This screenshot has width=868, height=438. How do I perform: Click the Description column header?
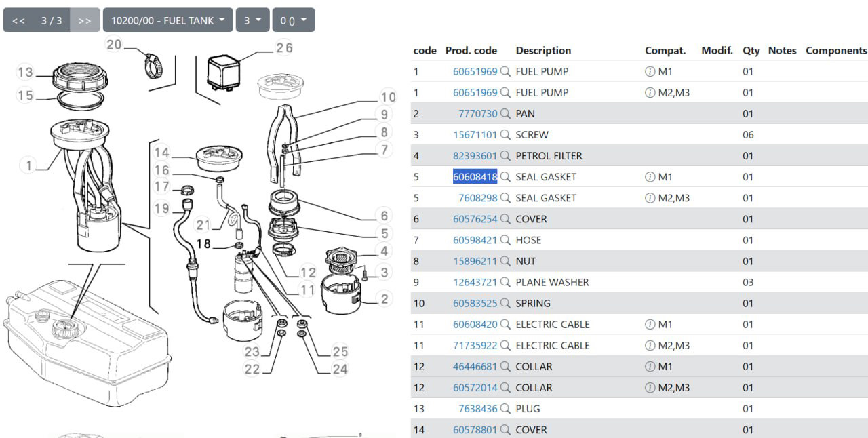pos(543,50)
